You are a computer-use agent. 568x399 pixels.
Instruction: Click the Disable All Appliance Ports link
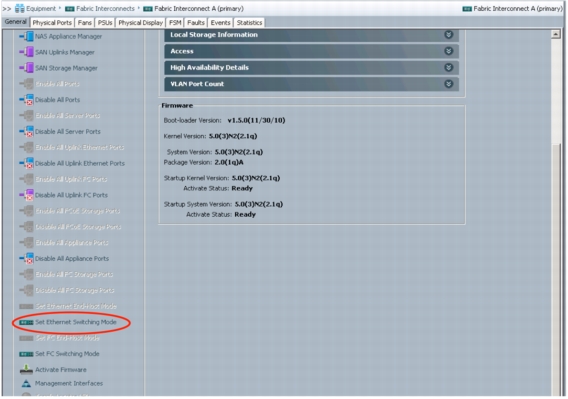(72, 258)
